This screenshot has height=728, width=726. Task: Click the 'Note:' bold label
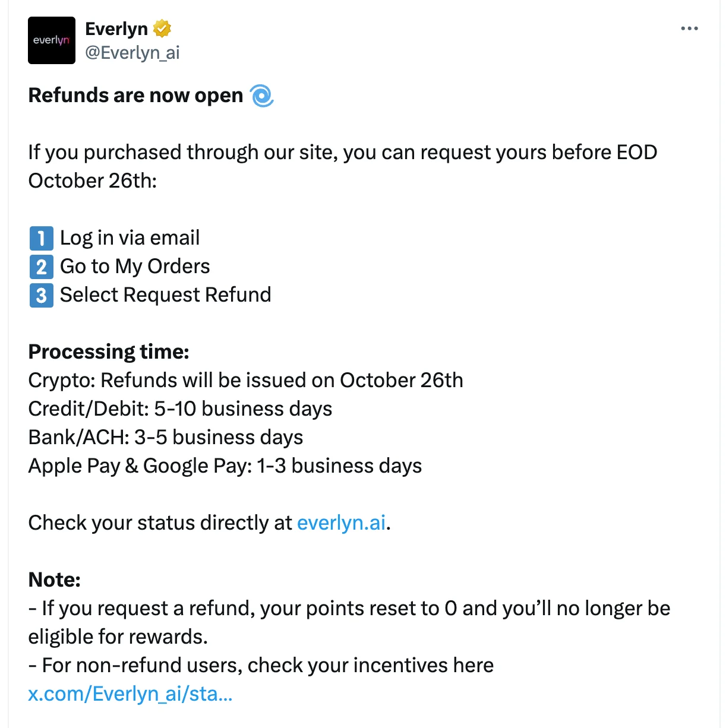point(55,580)
